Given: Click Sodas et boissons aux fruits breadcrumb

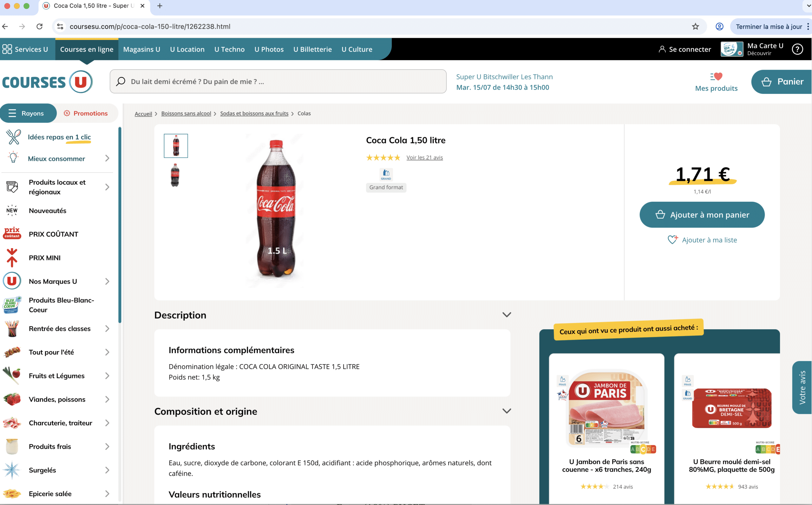Looking at the screenshot, I should (254, 114).
